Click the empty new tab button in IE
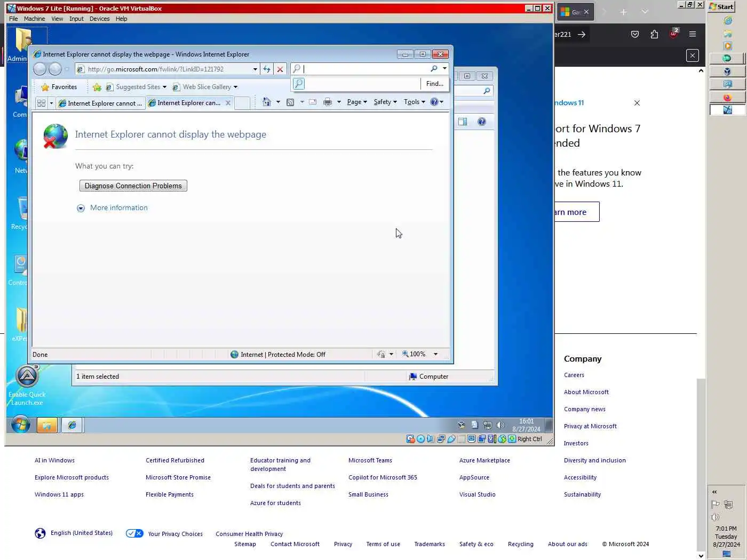Screen dimensions: 747x560 point(242,103)
